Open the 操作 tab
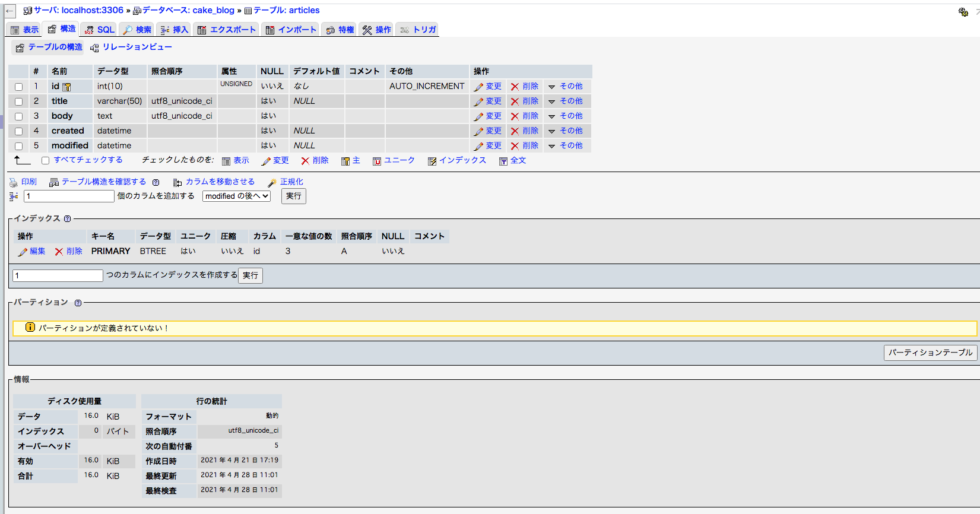Viewport: 980px width, 514px height. (377, 30)
